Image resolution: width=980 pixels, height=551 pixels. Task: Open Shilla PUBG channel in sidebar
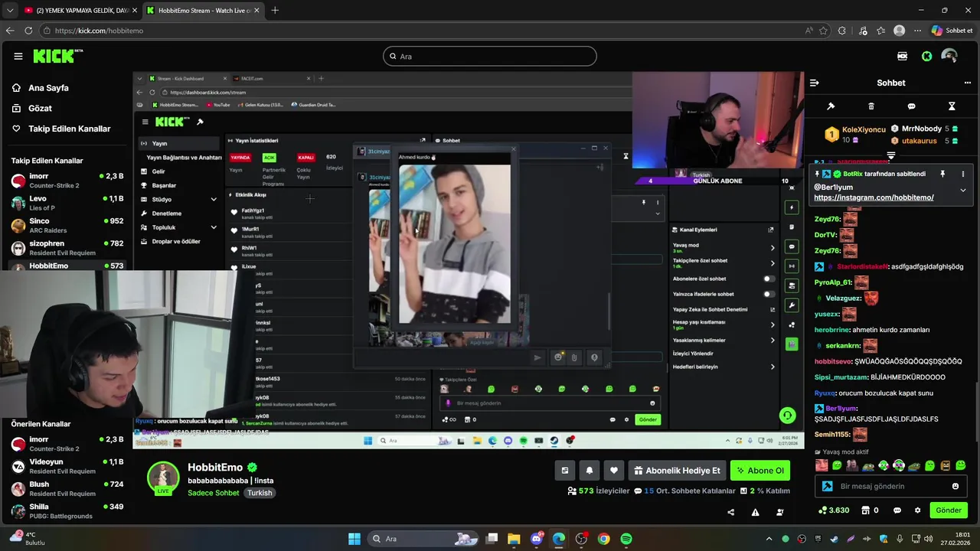67,510
